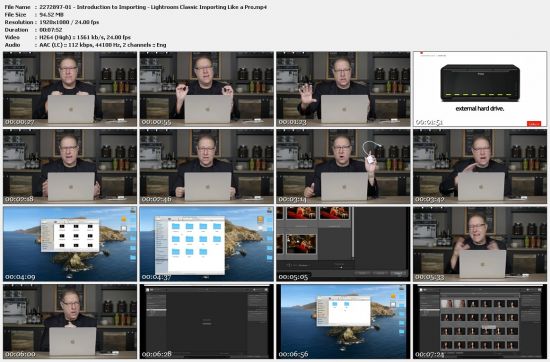Select the thumbnail stamped 00:05:33
550x362 pixels.
(x=480, y=244)
